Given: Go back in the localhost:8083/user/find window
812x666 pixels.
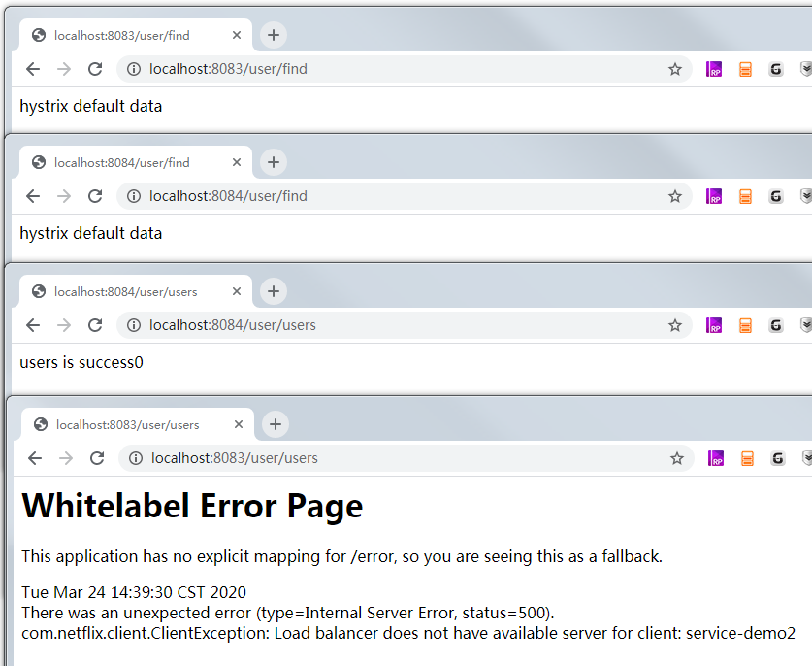Looking at the screenshot, I should 33,69.
